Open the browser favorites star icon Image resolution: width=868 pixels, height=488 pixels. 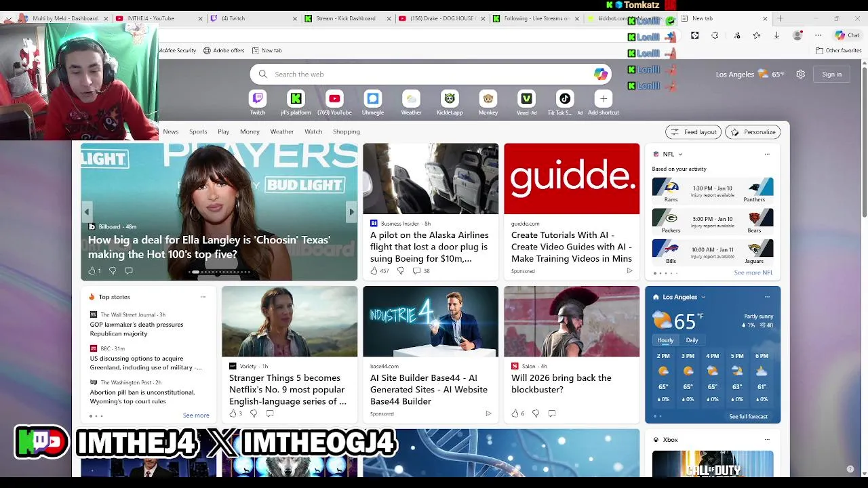point(757,35)
